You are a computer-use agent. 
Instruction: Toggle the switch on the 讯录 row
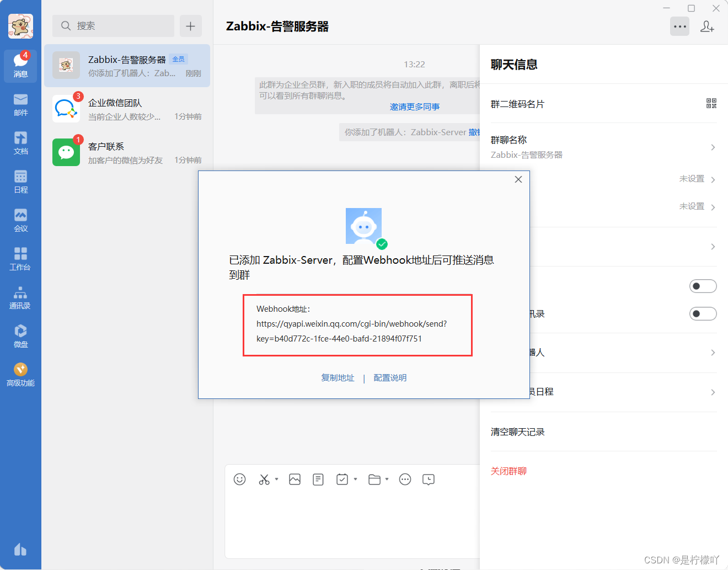coord(703,313)
